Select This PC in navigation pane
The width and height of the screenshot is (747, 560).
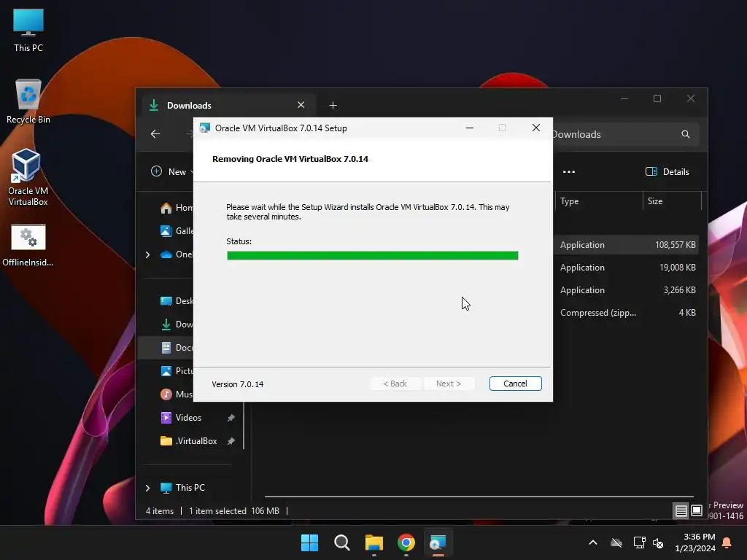183,488
